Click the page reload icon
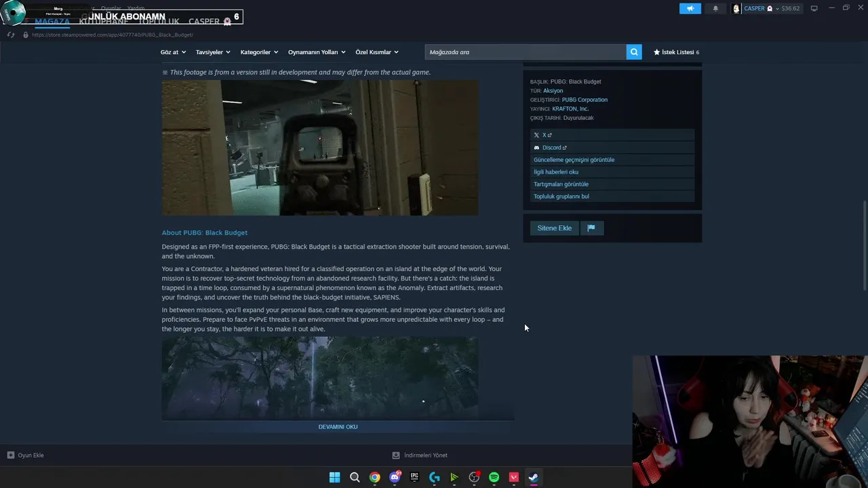Image resolution: width=868 pixels, height=488 pixels. 11,35
